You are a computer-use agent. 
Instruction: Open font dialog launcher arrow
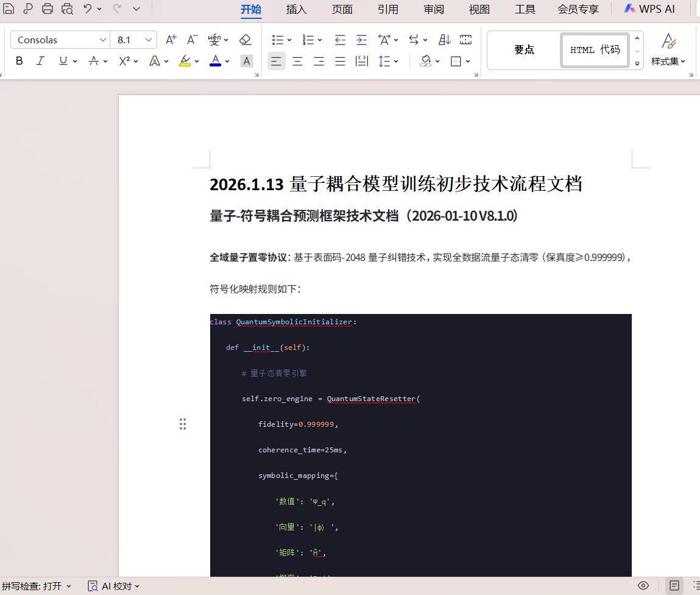pyautogui.click(x=256, y=74)
